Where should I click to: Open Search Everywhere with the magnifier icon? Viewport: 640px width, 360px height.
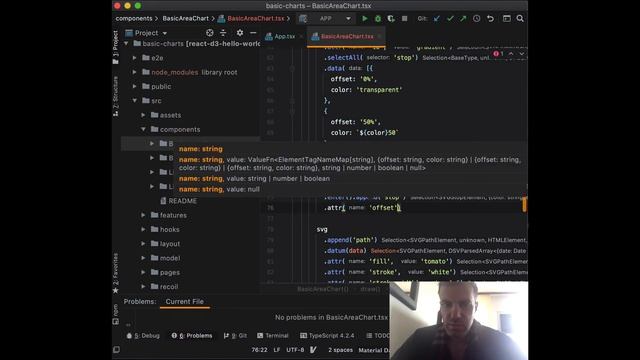520,18
